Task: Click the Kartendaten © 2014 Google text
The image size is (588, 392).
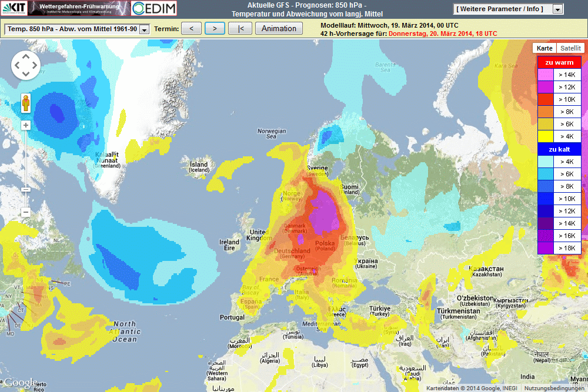Action: pos(472,388)
